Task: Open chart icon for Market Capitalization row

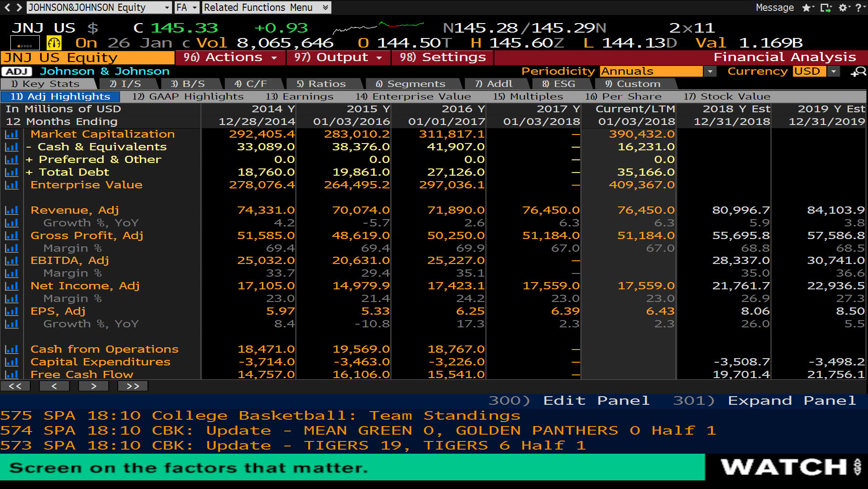Action: 12,134
